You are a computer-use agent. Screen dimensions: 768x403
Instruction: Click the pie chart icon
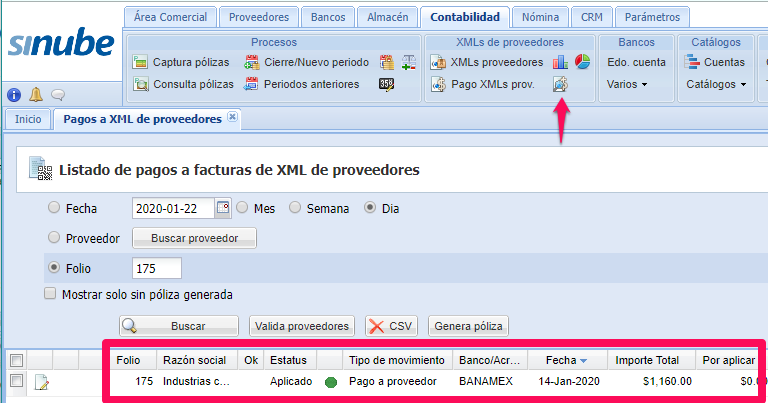pyautogui.click(x=582, y=62)
